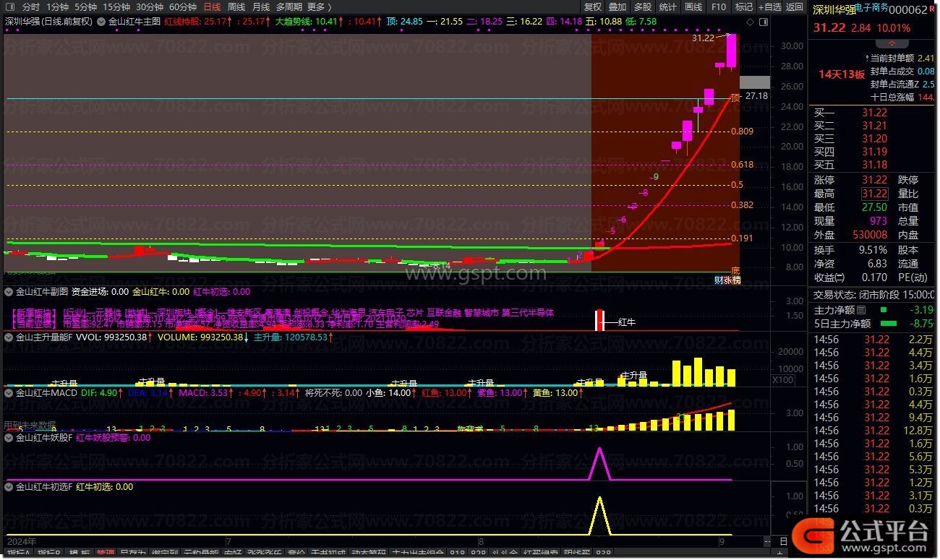This screenshot has height=560, width=940.
Task: Click the 买四 price 31.19
Action: (x=874, y=152)
